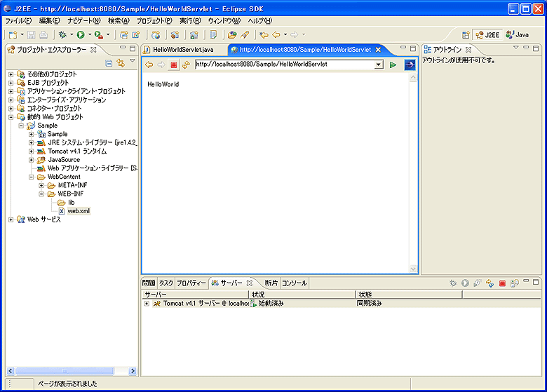Viewport: 547px width, 392px height.
Task: Select web.xml in the project tree
Action: (x=78, y=210)
